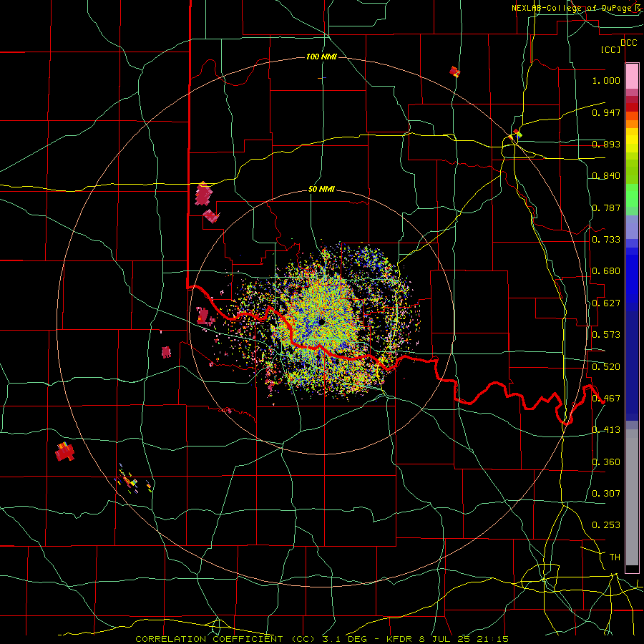This screenshot has height=644, width=644.
Task: Click the 0.840 legend value
Action: pos(606,176)
